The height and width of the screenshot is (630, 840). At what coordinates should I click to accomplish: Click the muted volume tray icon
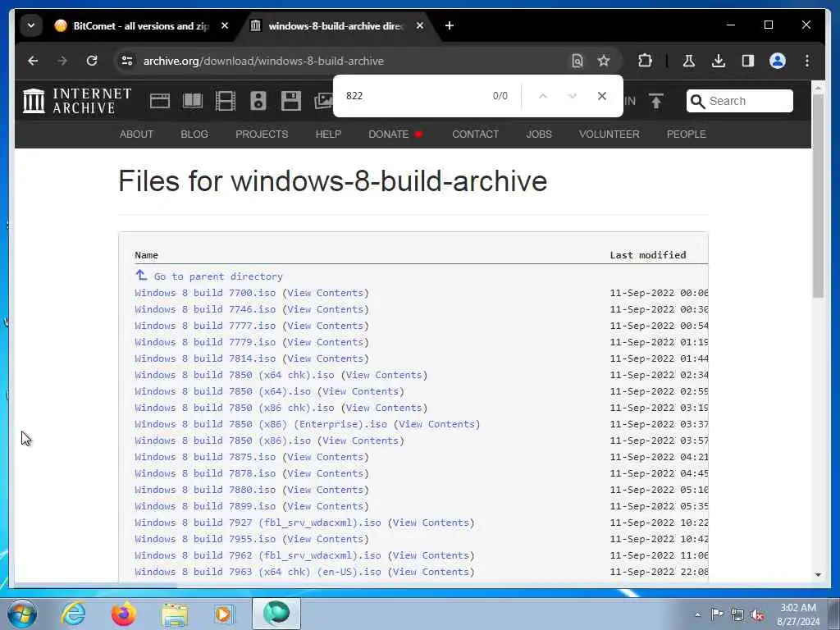[757, 614]
